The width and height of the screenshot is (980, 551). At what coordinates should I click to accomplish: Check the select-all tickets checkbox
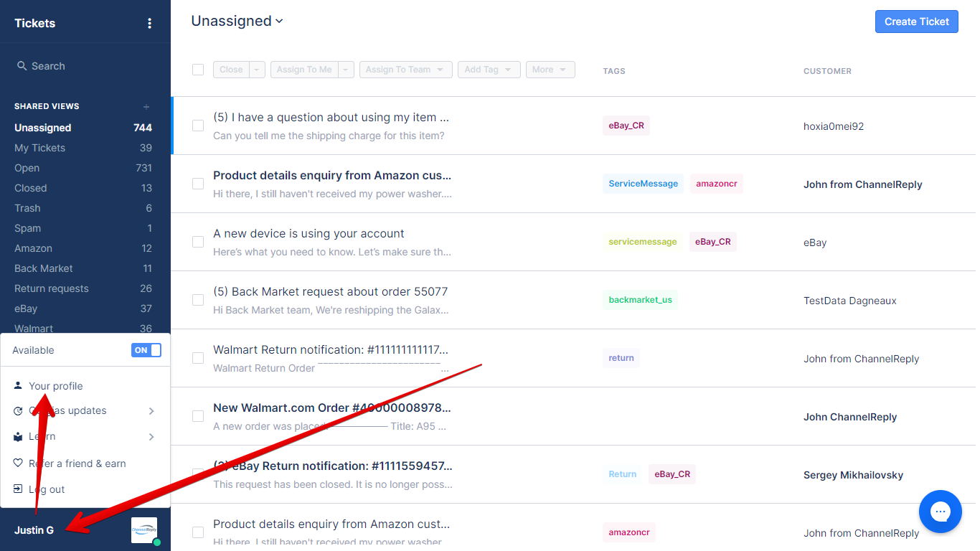tap(198, 70)
